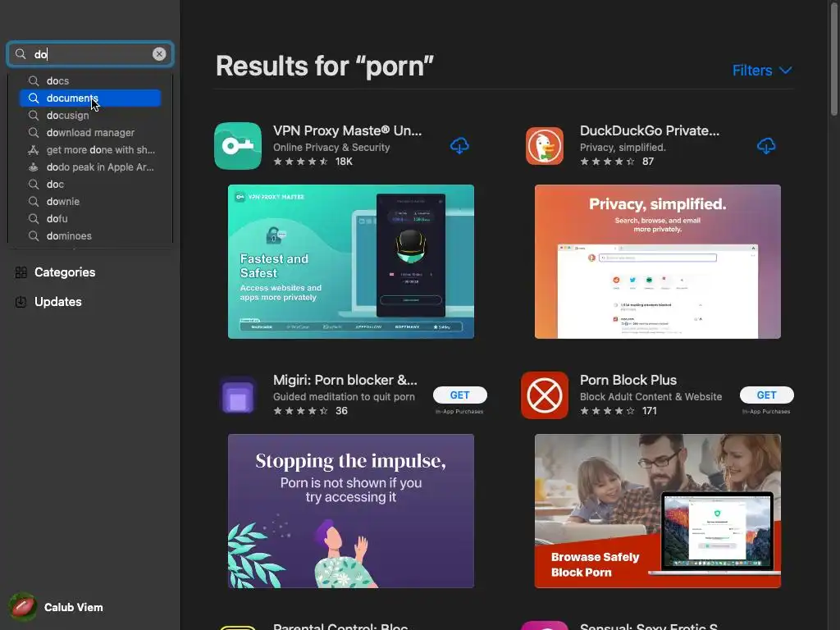Open the Updates sidebar section
The height and width of the screenshot is (630, 840).
pyautogui.click(x=58, y=302)
